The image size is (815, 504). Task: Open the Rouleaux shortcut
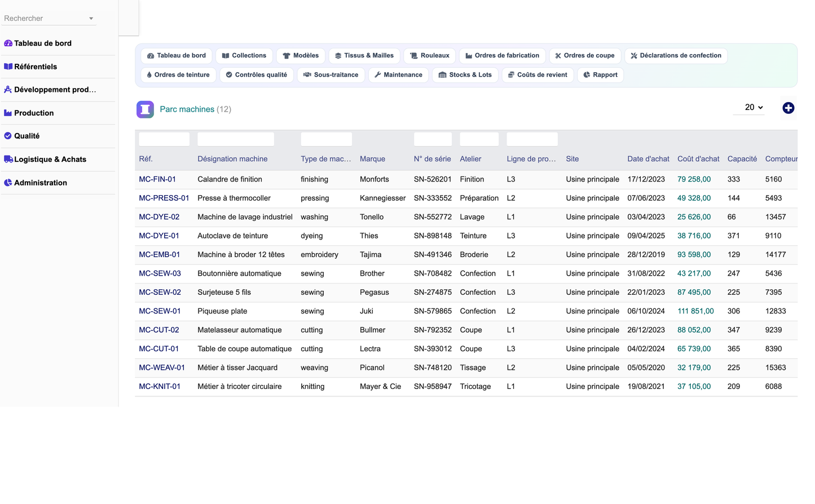coord(430,56)
